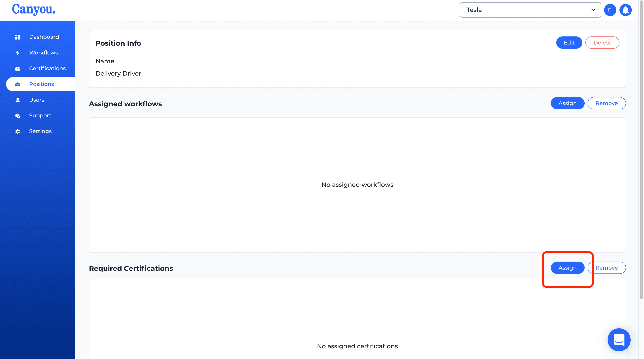The width and height of the screenshot is (644, 359).
Task: Open notifications bell icon
Action: pos(625,10)
